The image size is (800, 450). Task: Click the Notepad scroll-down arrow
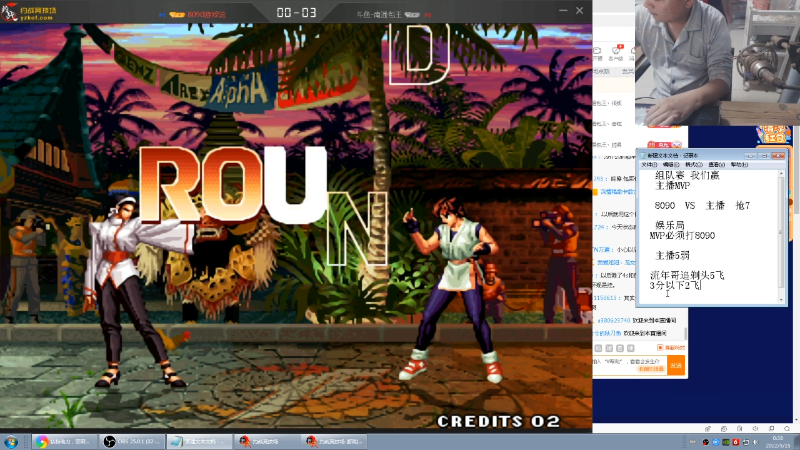click(781, 299)
